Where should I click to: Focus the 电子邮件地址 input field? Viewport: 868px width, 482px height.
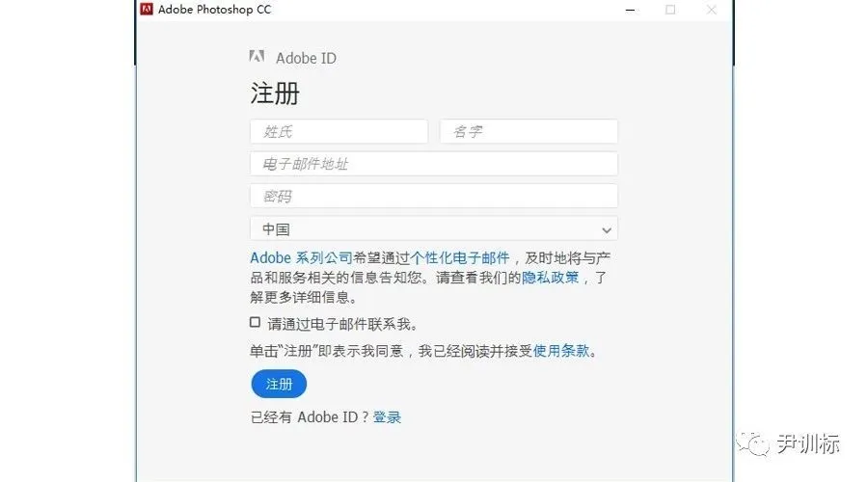tap(434, 164)
